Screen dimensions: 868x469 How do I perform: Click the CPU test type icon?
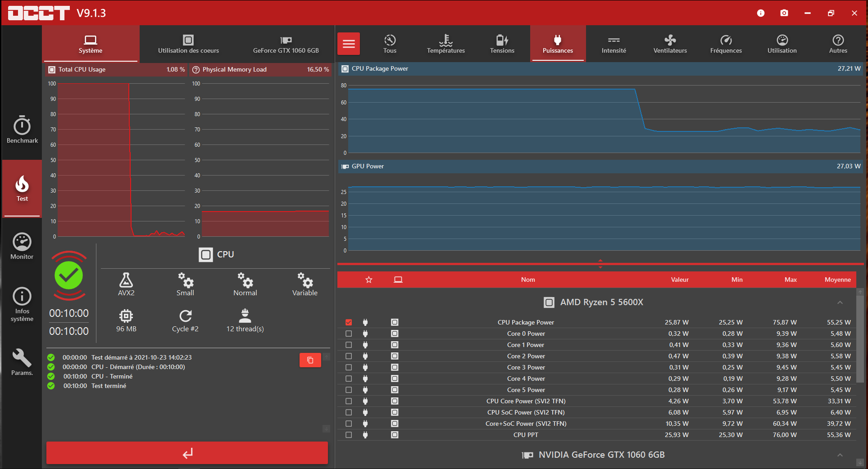tap(206, 255)
